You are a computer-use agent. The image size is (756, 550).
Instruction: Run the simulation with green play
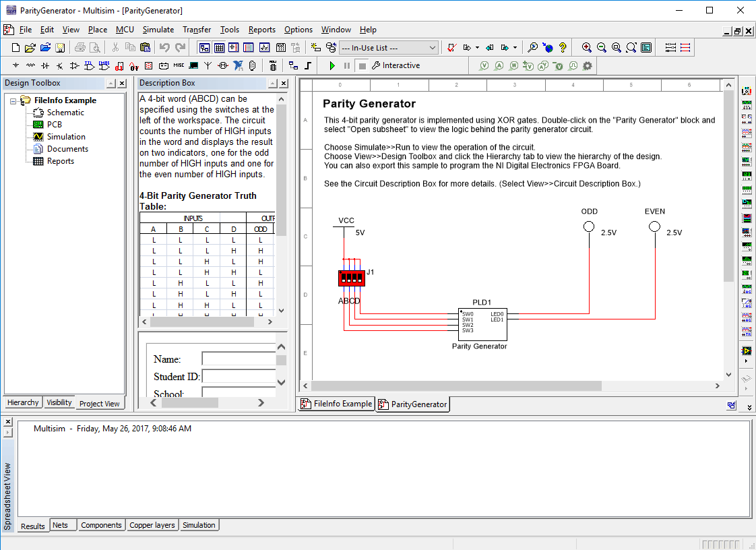pyautogui.click(x=332, y=65)
